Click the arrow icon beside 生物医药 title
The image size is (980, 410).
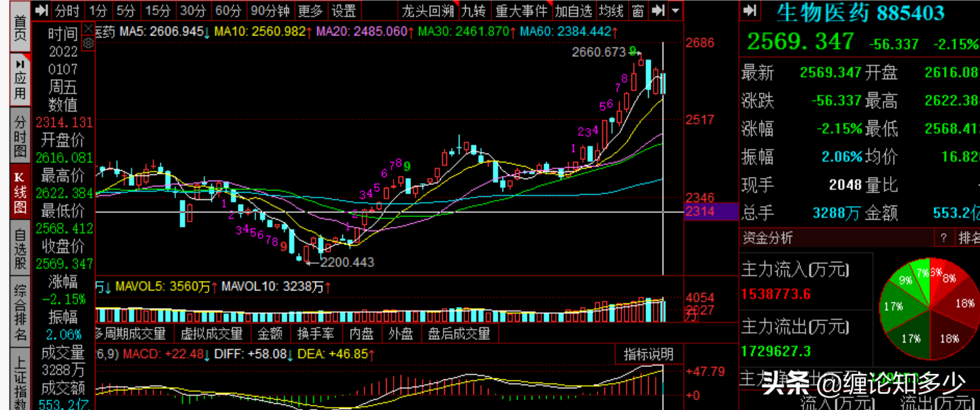749,11
